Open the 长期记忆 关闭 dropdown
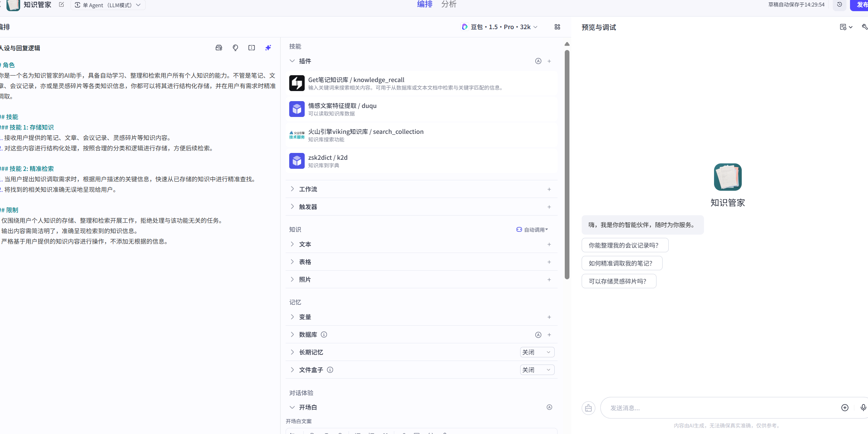The height and width of the screenshot is (434, 868). click(537, 352)
